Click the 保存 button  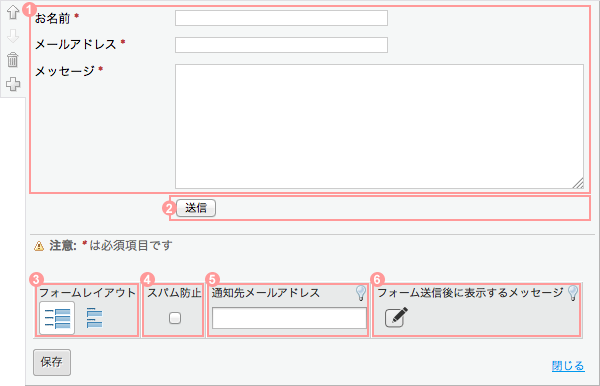tap(52, 362)
